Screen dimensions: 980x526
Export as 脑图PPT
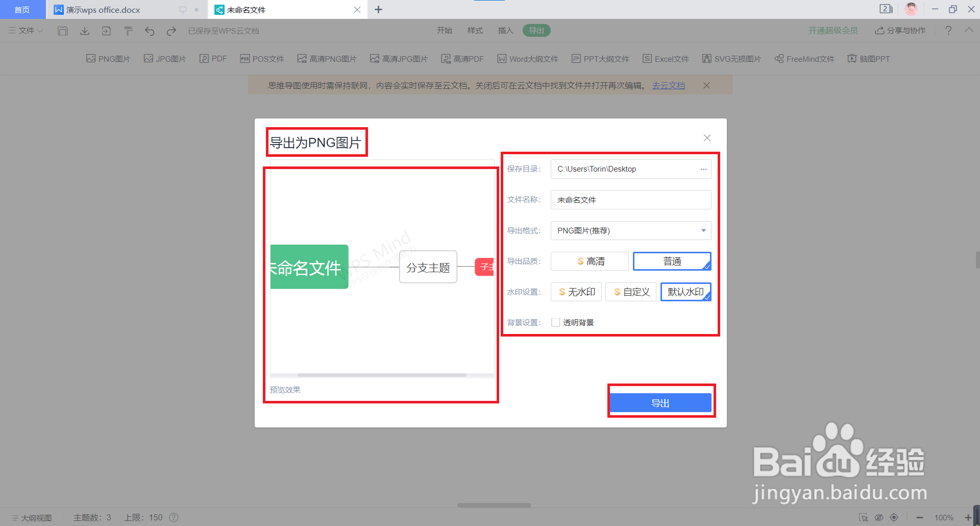pos(869,59)
